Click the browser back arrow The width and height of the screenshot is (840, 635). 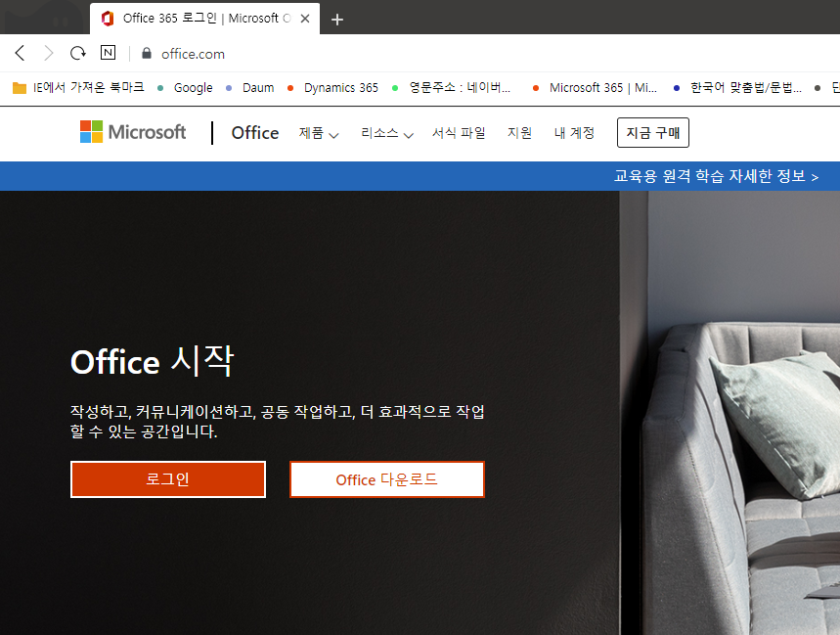[x=20, y=53]
